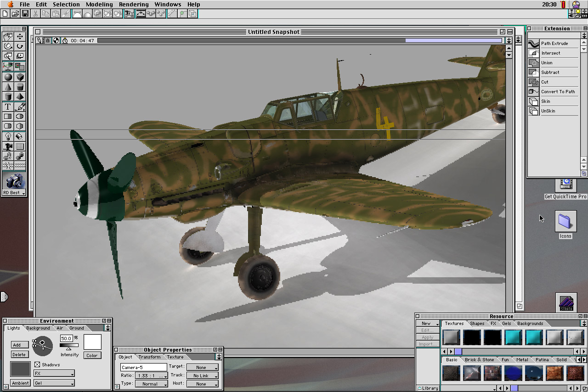Open the Rendering menu
The height and width of the screenshot is (392, 588).
click(x=134, y=5)
